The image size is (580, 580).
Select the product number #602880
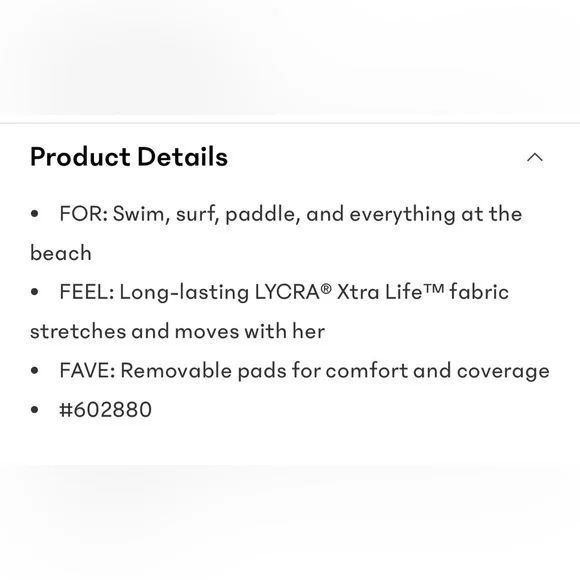(x=105, y=409)
